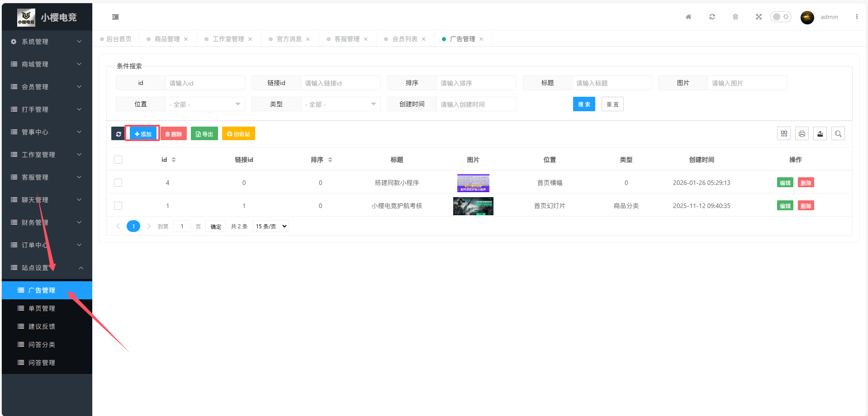Image resolution: width=868 pixels, height=416 pixels.
Task: Open the column filter icon above table
Action: [x=784, y=134]
